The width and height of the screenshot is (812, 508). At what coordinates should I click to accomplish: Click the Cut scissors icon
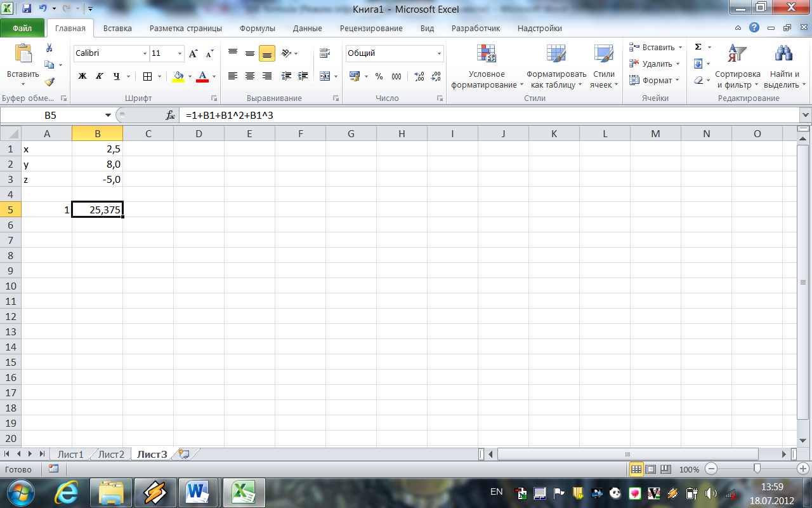tap(49, 48)
